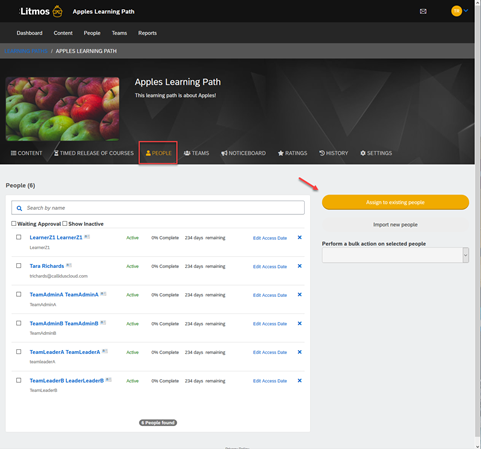The image size is (481, 449).
Task: Click profile card icon next to TeamAdminB
Action: [x=103, y=323]
